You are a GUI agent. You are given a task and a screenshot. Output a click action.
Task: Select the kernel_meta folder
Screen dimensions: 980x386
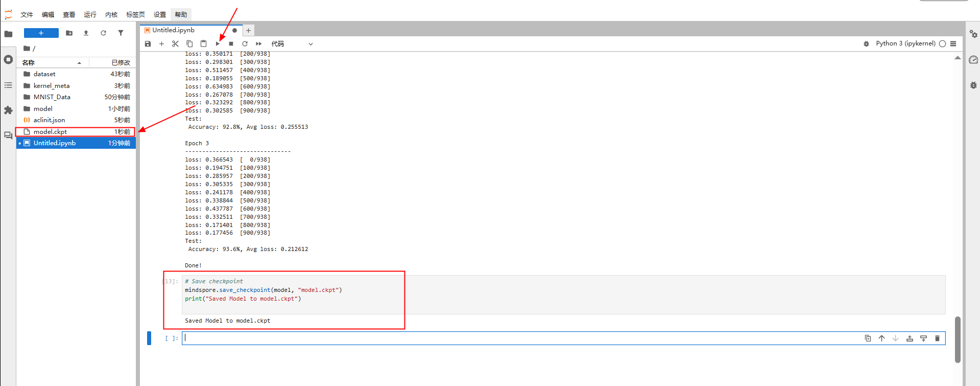(x=77, y=86)
